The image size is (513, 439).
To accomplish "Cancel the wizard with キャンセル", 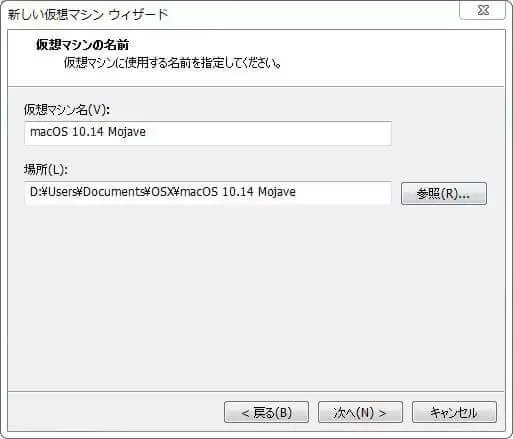I will point(454,412).
